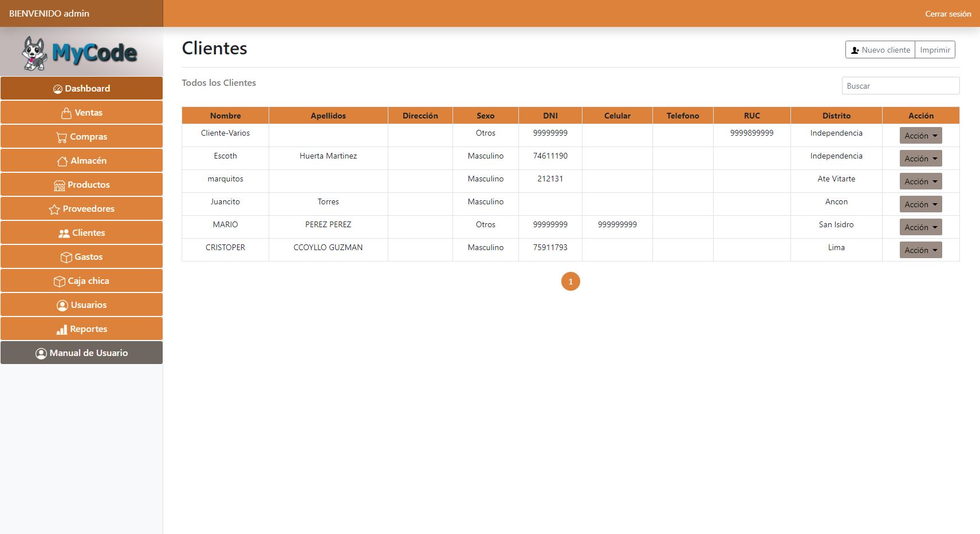Focus the Buscar search field
The width and height of the screenshot is (980, 534).
point(900,86)
